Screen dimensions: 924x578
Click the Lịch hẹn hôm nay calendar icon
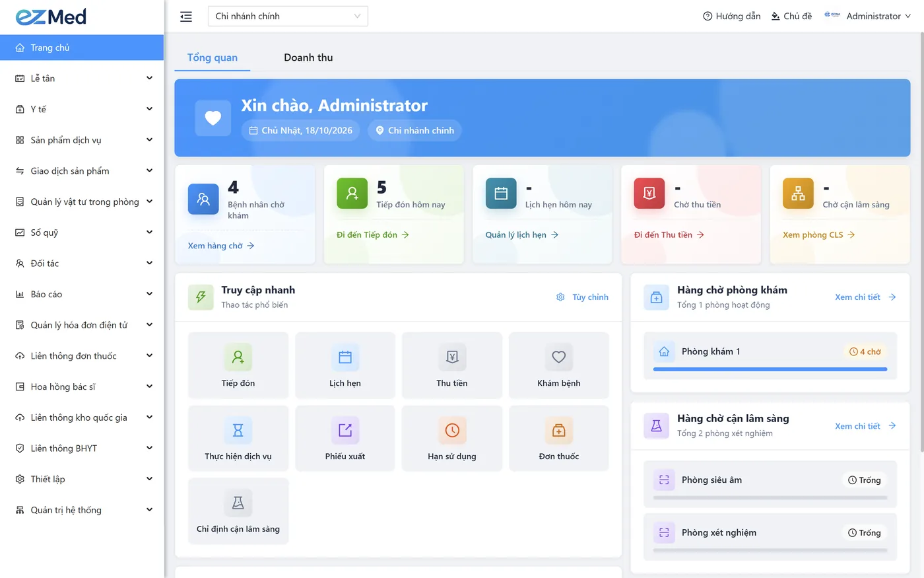501,194
